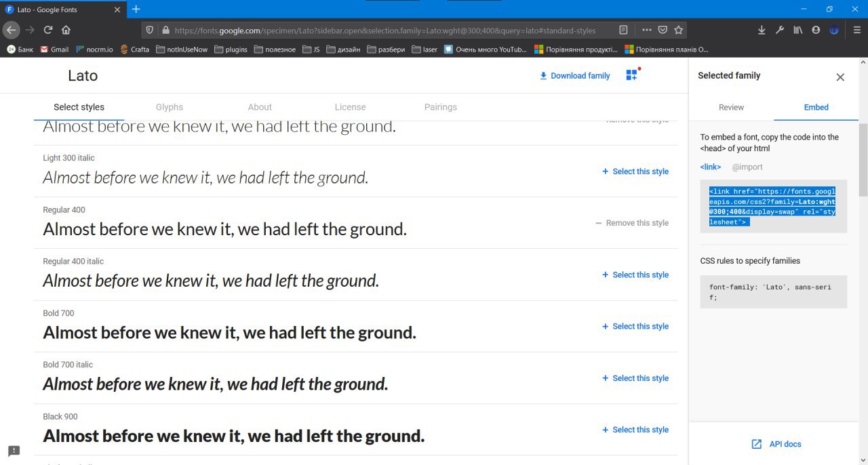Bookmark this page with the star icon
Viewport: 868px width, 465px height.
[678, 30]
